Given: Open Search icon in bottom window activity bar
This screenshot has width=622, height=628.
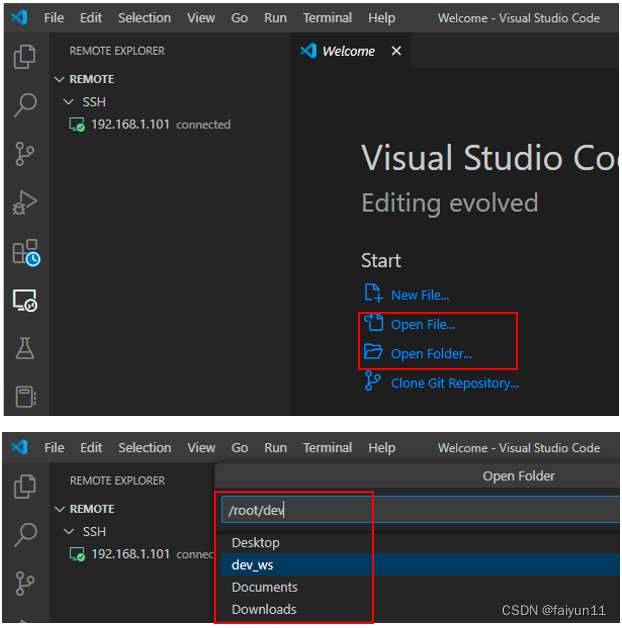Looking at the screenshot, I should (x=25, y=535).
